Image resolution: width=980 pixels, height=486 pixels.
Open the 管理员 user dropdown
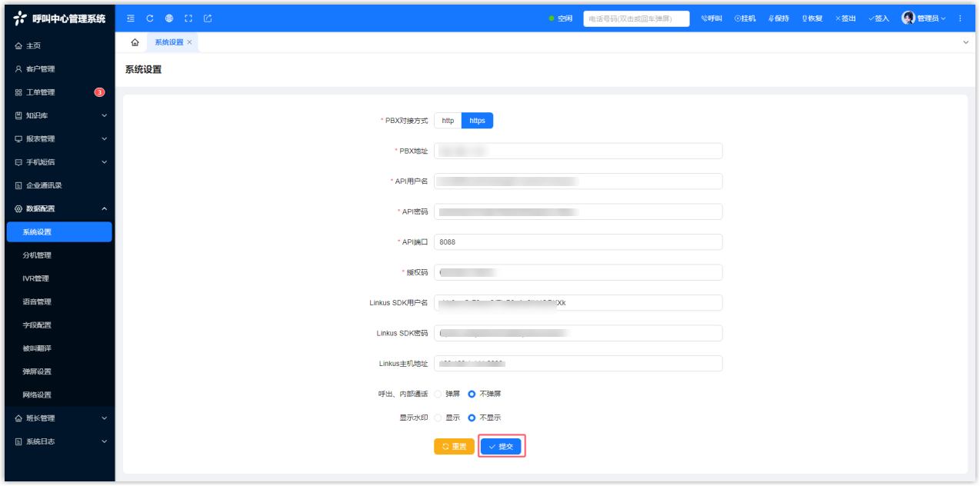(923, 18)
